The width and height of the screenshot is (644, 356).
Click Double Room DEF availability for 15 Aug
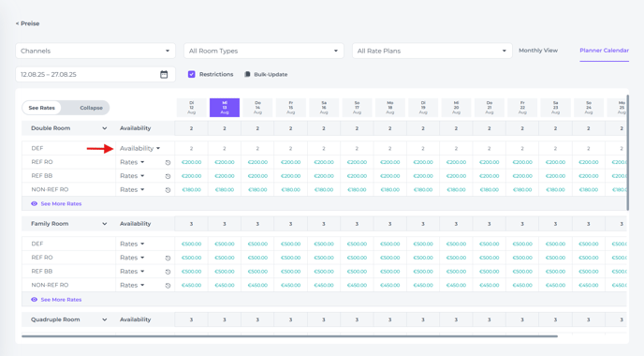click(x=291, y=148)
